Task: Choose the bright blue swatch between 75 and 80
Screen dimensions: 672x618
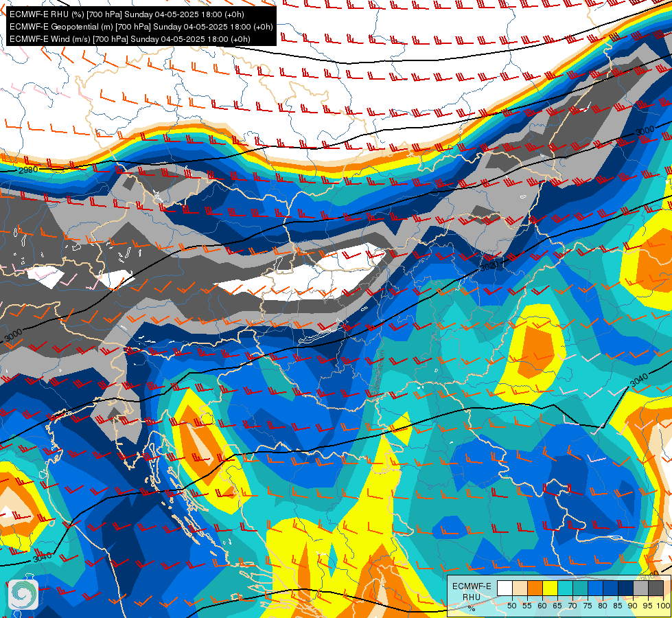Action: [595, 588]
